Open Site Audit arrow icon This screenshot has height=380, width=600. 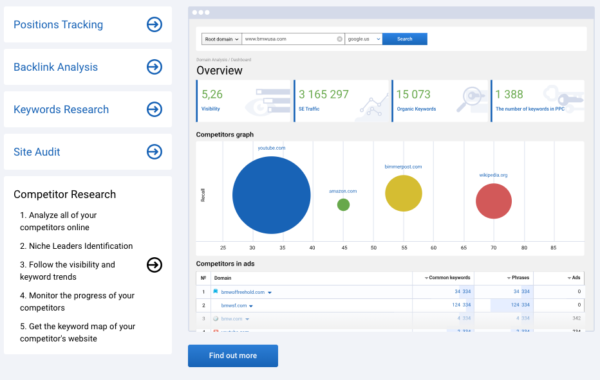(x=154, y=152)
